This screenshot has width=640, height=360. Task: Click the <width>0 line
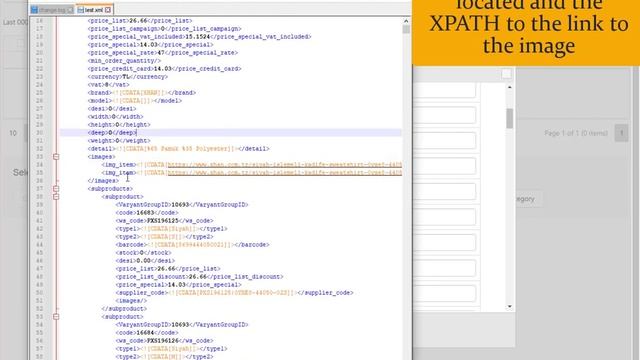[115, 117]
